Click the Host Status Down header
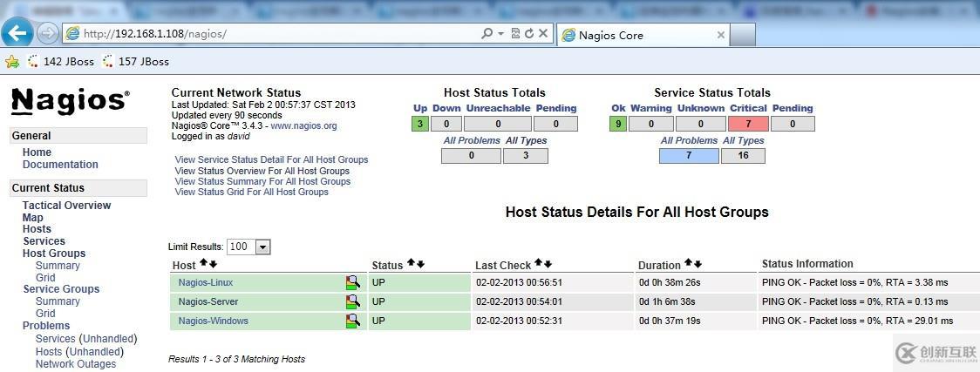 click(x=446, y=108)
